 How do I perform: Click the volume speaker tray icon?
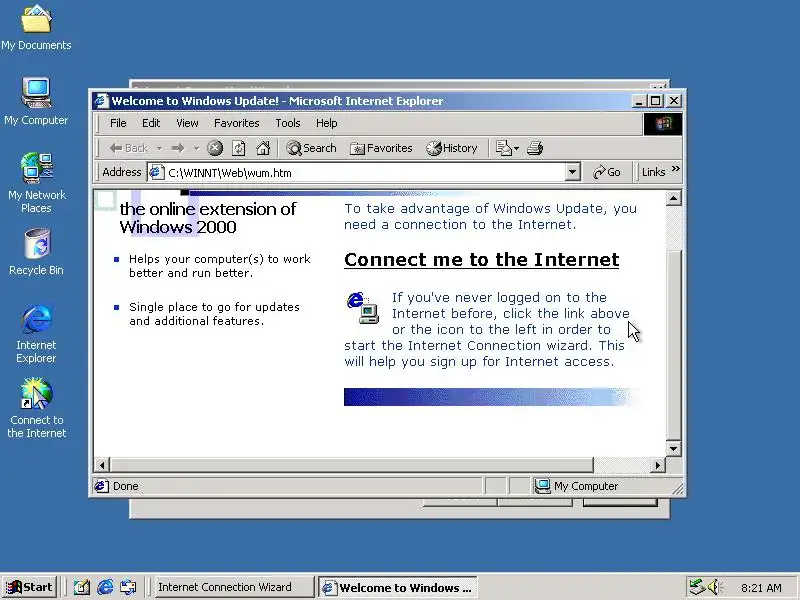[x=714, y=587]
